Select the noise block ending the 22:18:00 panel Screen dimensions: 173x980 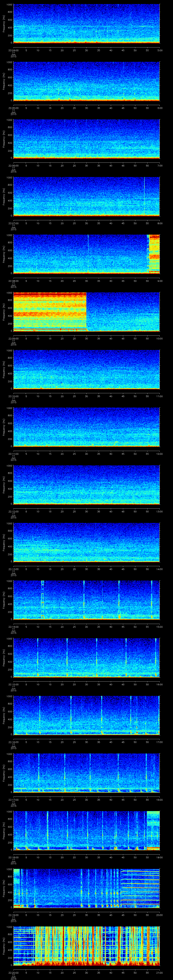pyautogui.click(x=153, y=831)
